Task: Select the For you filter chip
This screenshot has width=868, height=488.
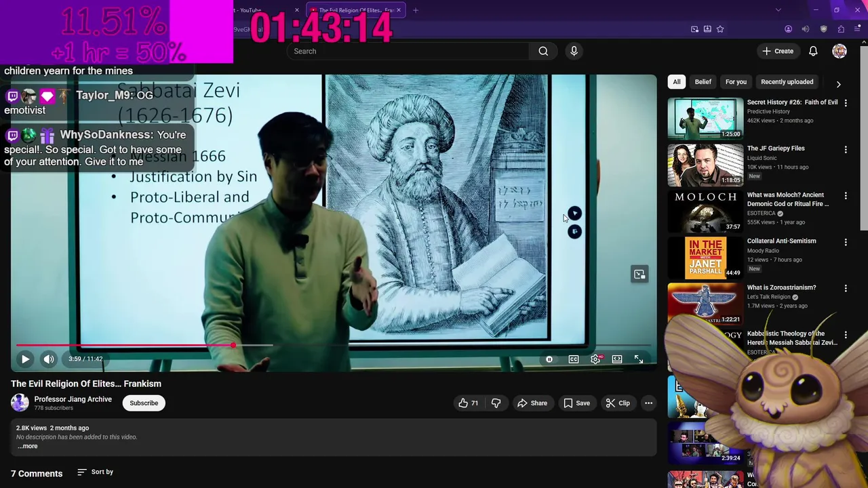Action: click(x=736, y=82)
